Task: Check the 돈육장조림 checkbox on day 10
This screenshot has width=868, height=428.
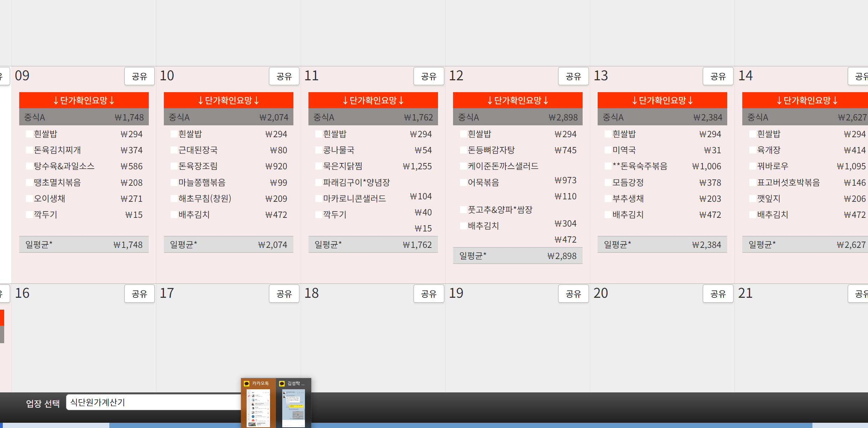Action: [x=174, y=166]
